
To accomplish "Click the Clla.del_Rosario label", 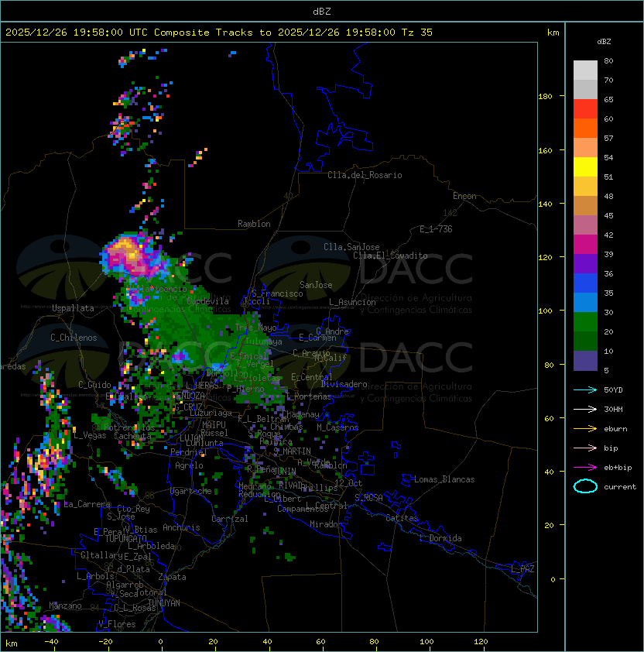I will point(365,175).
